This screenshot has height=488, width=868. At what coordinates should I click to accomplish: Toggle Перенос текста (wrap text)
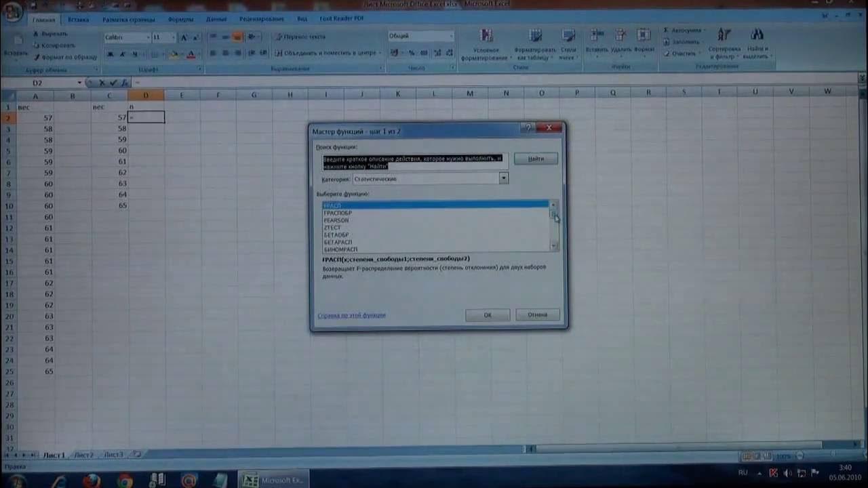pos(300,37)
